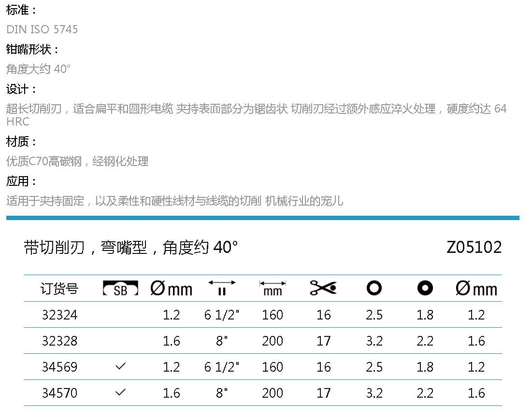Click the hollow circle wire icon

tap(374, 289)
